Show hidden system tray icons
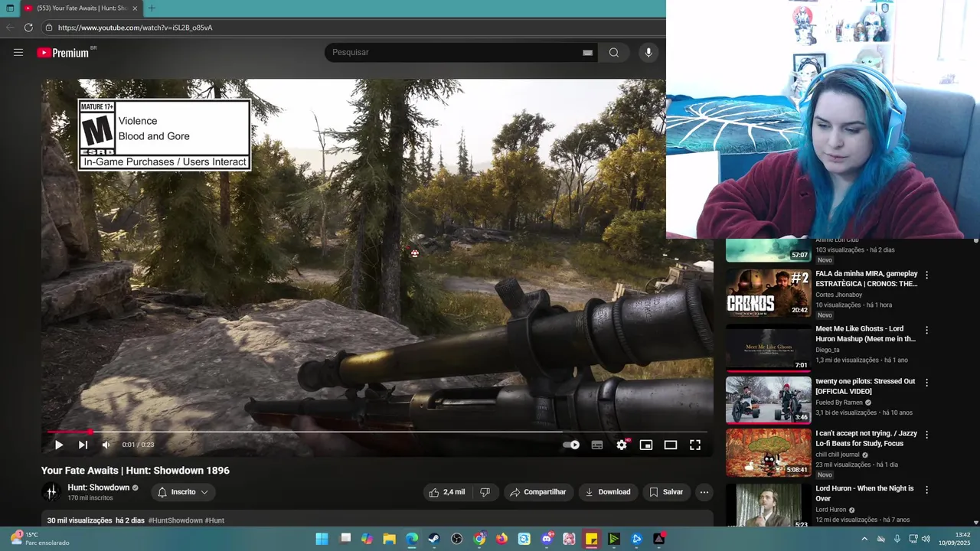Image resolution: width=980 pixels, height=551 pixels. [864, 539]
